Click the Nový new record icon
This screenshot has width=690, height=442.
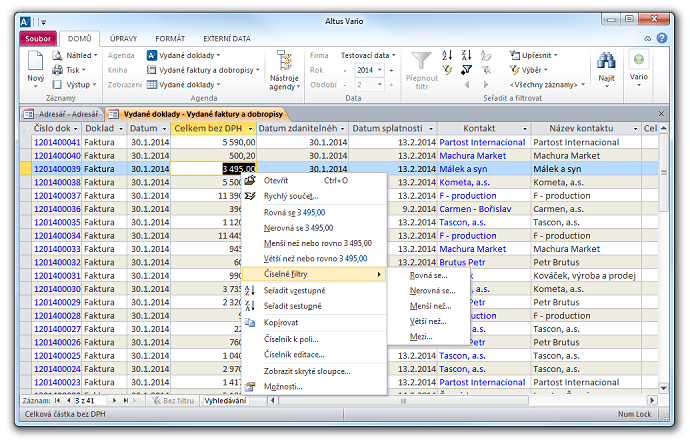pos(35,61)
